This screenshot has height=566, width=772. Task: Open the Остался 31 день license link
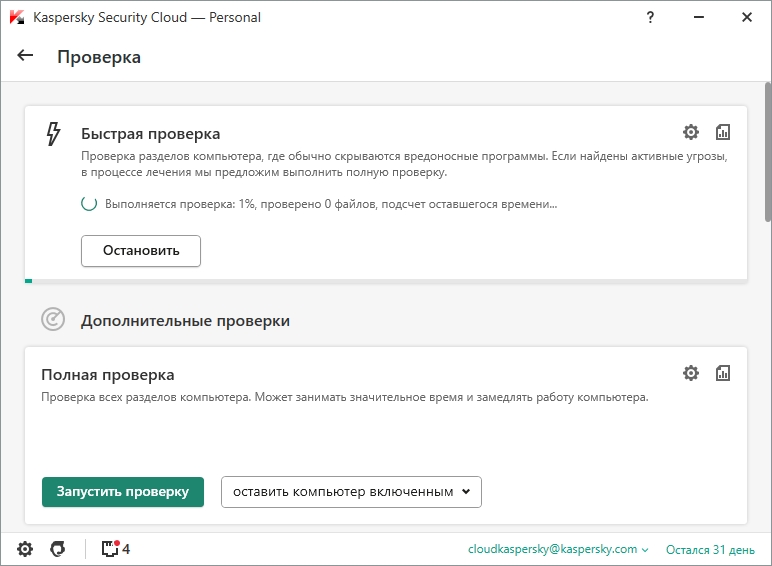click(x=710, y=550)
